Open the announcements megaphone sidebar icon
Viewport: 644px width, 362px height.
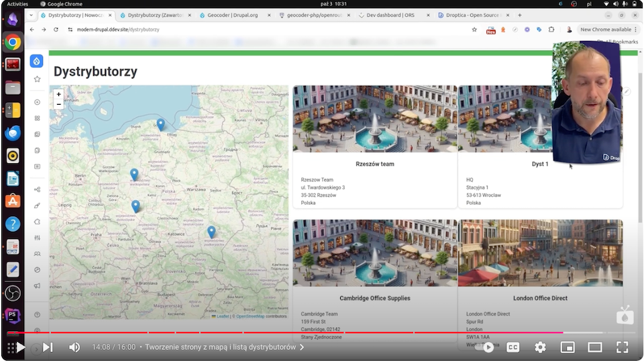[37, 286]
